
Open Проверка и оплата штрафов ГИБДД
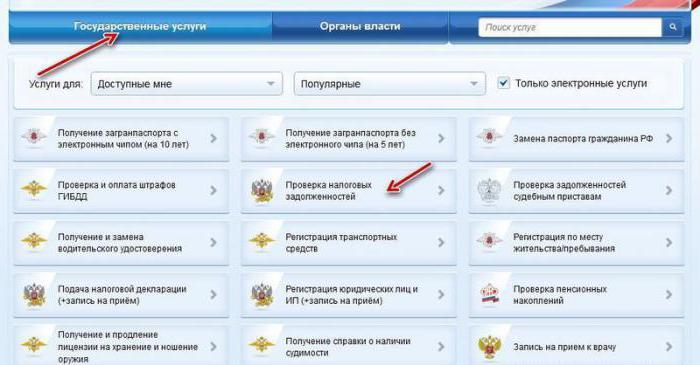[117, 191]
